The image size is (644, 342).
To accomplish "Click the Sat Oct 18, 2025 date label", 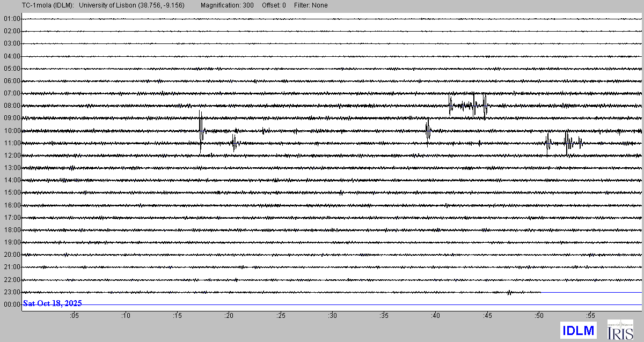I will coord(52,303).
